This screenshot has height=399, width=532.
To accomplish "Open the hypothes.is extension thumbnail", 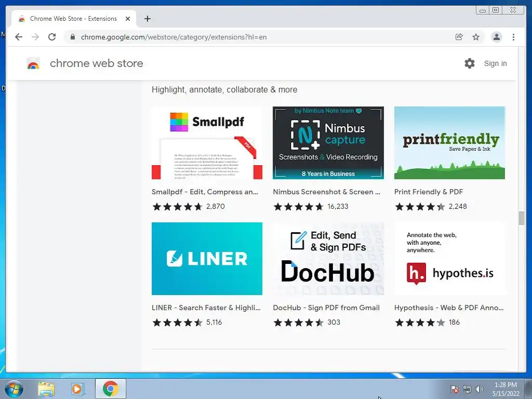I will [x=449, y=259].
